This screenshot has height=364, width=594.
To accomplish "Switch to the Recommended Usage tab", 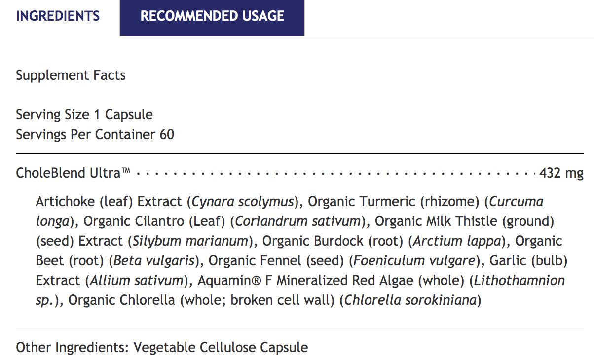I will click(x=212, y=16).
